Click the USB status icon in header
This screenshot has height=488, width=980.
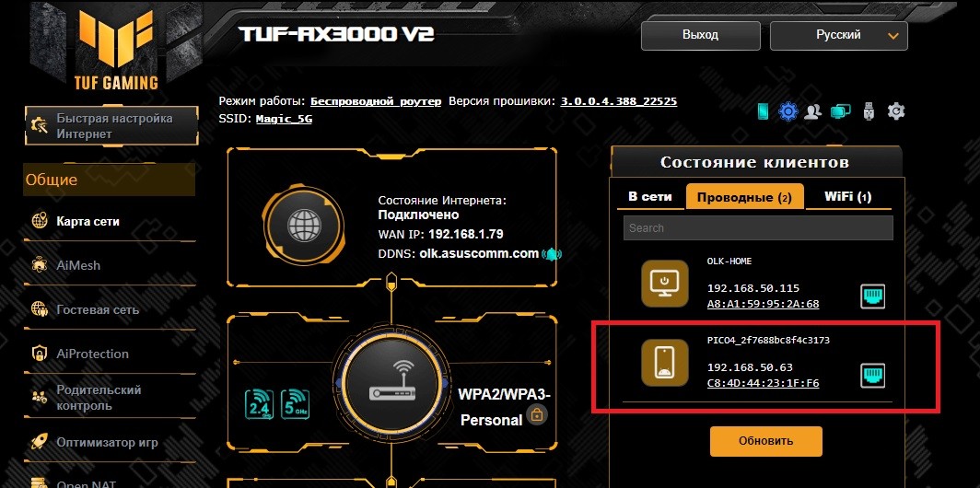coord(869,111)
